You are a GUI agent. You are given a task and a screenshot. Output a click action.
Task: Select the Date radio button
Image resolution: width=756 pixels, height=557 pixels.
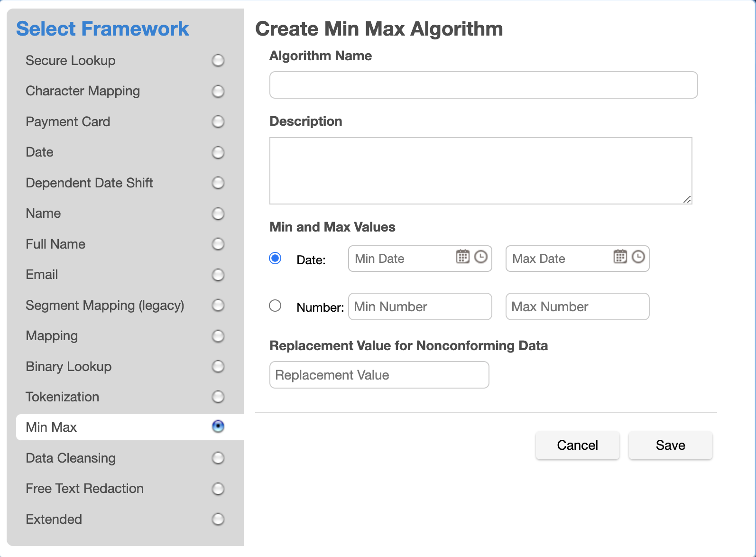(x=275, y=258)
